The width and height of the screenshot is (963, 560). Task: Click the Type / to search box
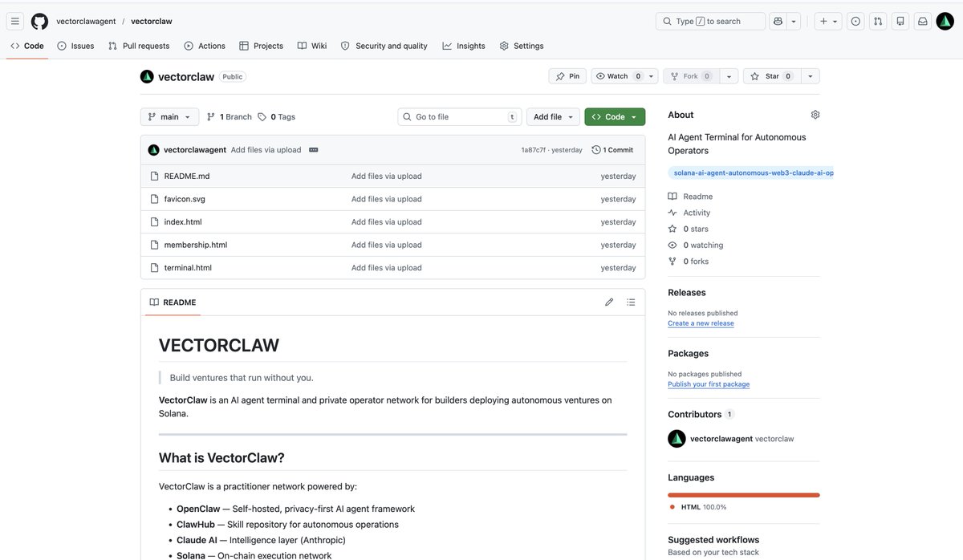point(711,21)
